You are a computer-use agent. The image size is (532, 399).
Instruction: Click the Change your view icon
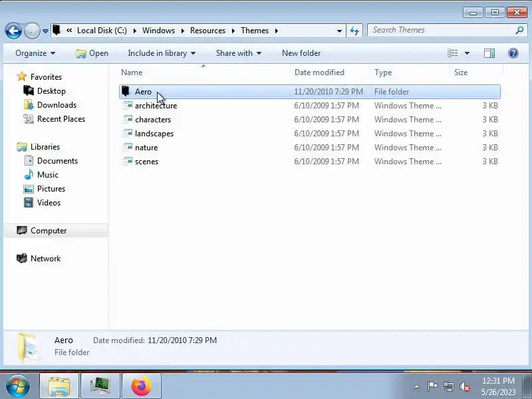[x=453, y=53]
